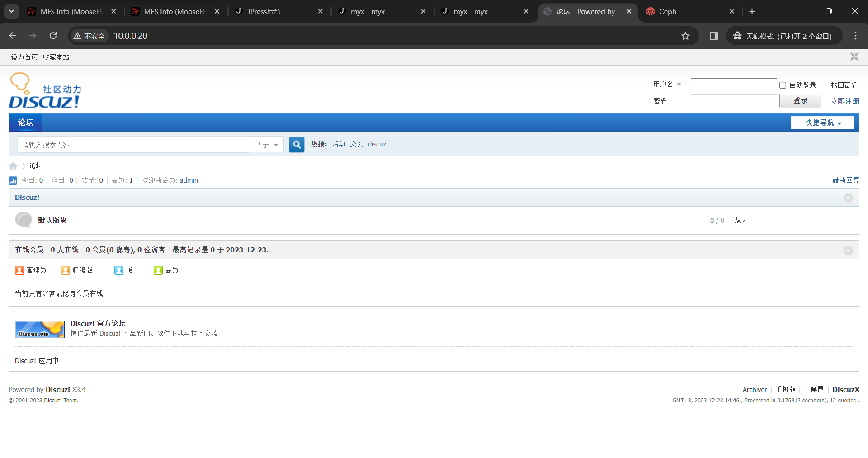Viewport: 868px width, 458px height.
Task: Collapse the Discuz! category section
Action: click(x=848, y=198)
